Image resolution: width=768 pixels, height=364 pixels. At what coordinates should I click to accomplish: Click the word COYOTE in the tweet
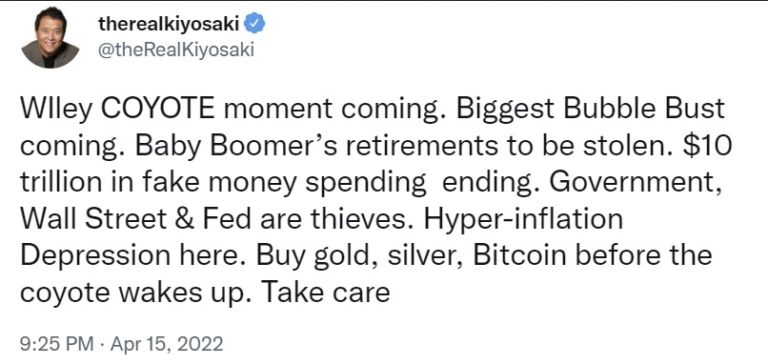pos(158,109)
